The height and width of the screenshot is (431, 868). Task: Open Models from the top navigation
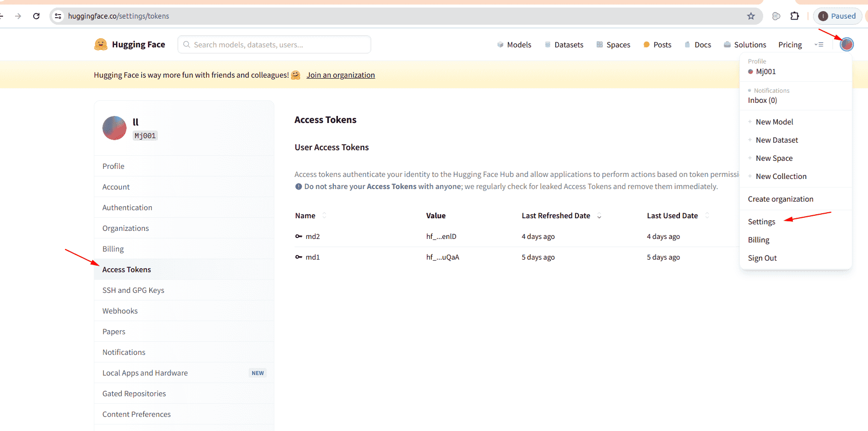pos(514,45)
